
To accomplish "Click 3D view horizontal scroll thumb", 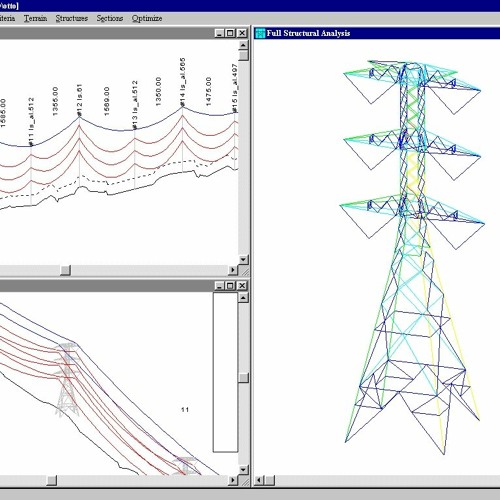I will 52,480.
